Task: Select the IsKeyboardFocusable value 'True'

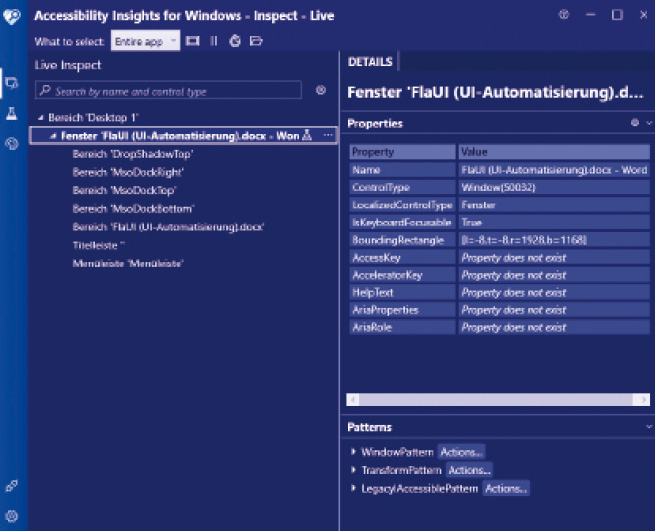Action: [554, 222]
